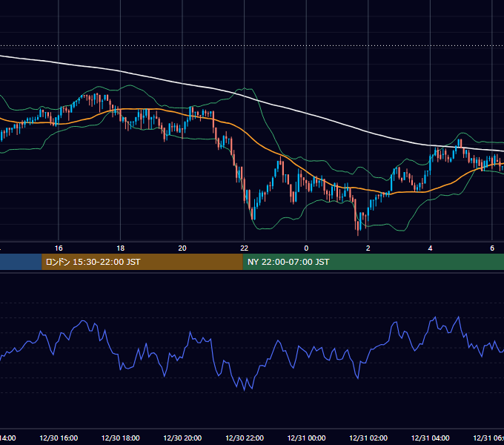
Task: Click the 12/30 16:00 timestamp label
Action: (59, 438)
